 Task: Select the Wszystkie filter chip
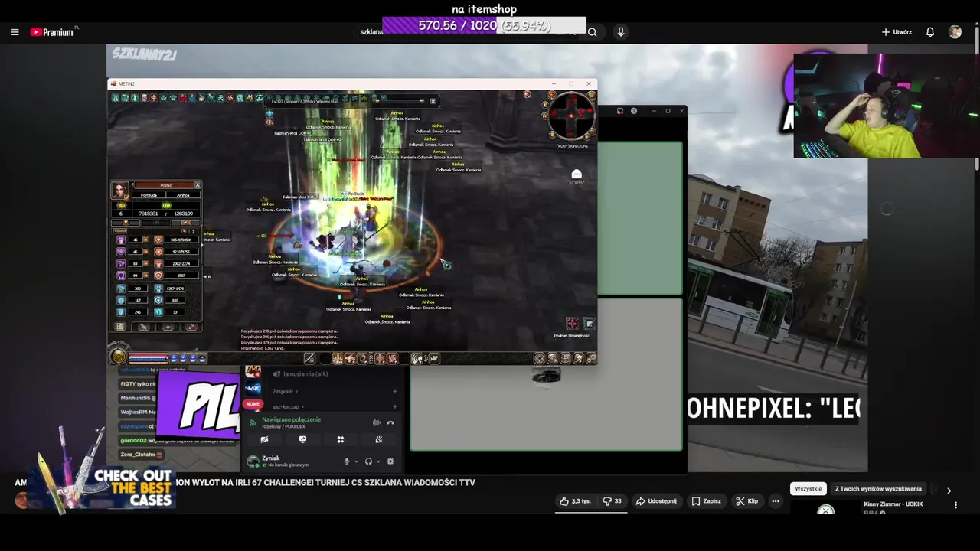tap(808, 489)
